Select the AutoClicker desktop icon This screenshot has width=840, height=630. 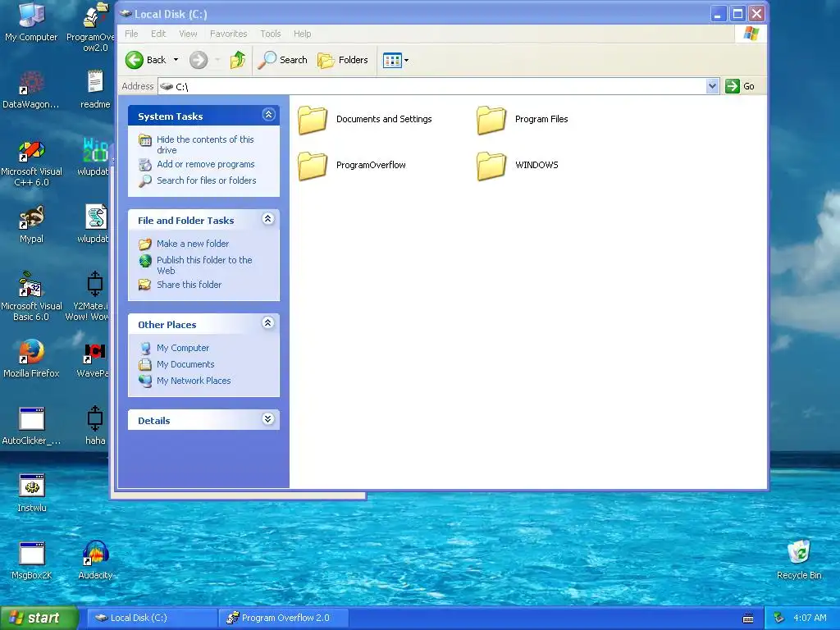pyautogui.click(x=31, y=426)
